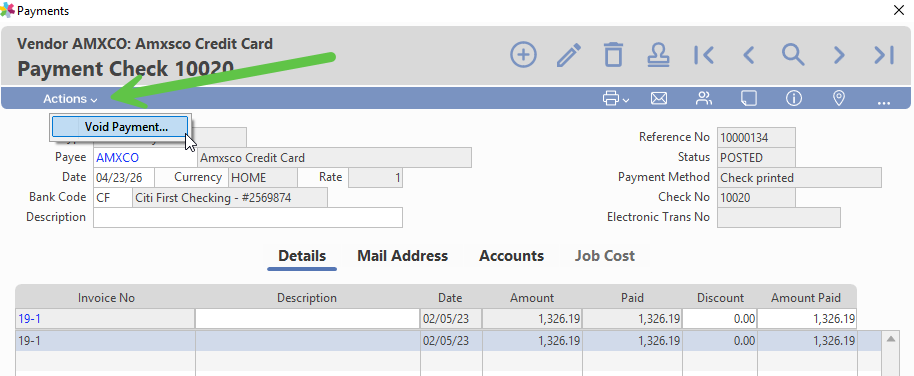The image size is (914, 376).
Task: Add a new payment with plus icon
Action: coord(523,55)
